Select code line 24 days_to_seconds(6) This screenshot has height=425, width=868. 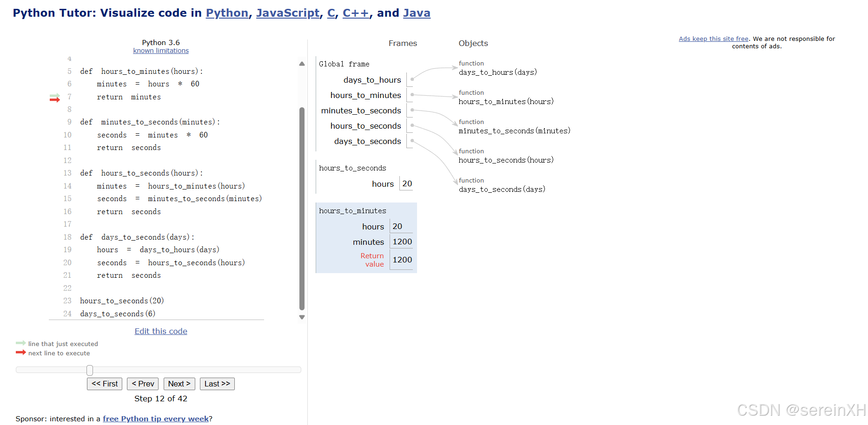[118, 314]
